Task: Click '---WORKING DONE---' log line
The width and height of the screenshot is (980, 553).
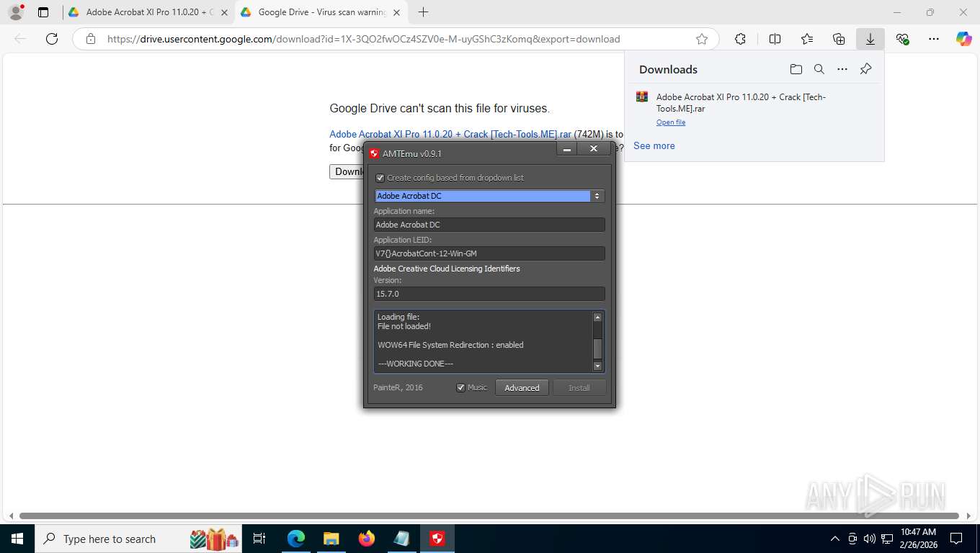Action: point(415,364)
